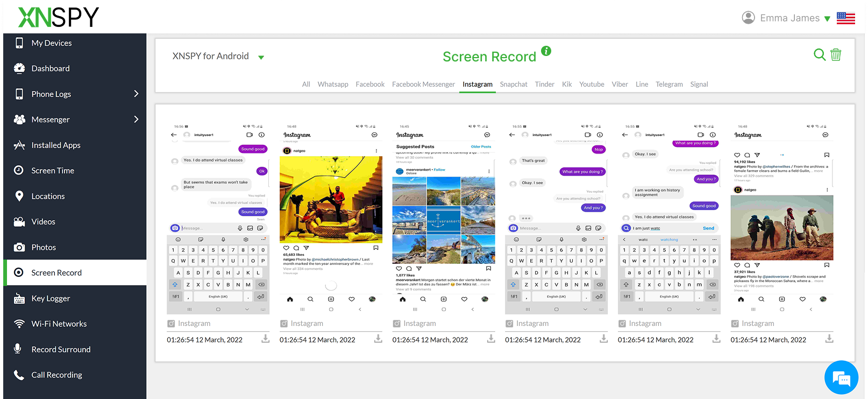
Task: Download the fifth Instagram screenshot
Action: (x=716, y=339)
